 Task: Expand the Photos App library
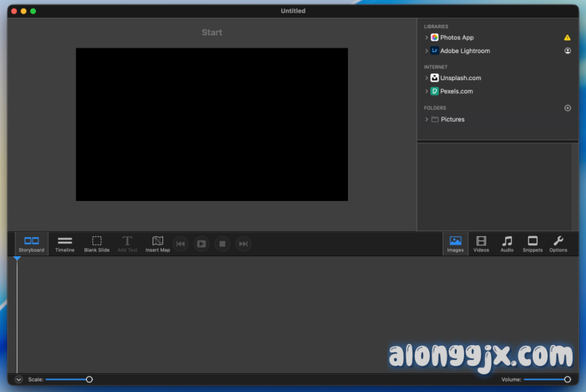click(427, 38)
